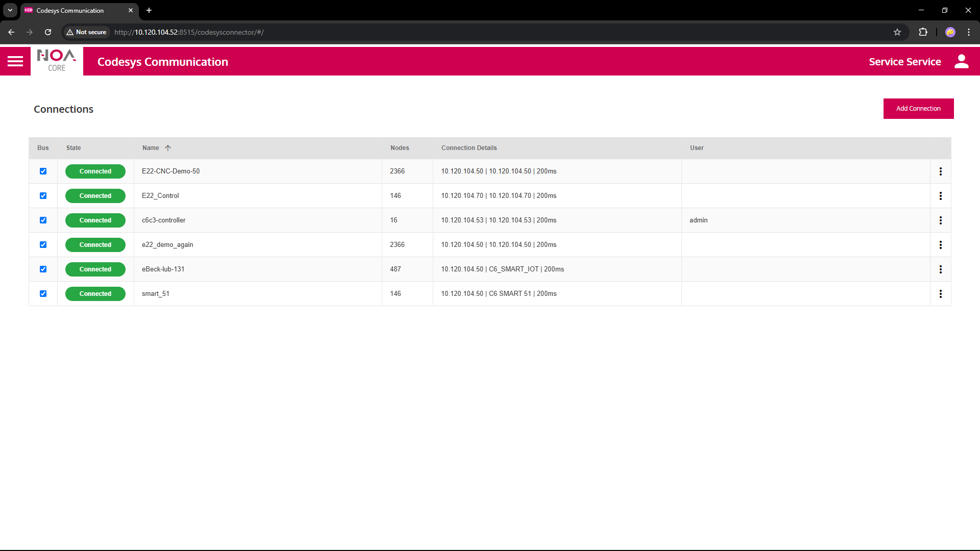This screenshot has width=980, height=551.
Task: Sort by Name column arrow
Action: 167,148
